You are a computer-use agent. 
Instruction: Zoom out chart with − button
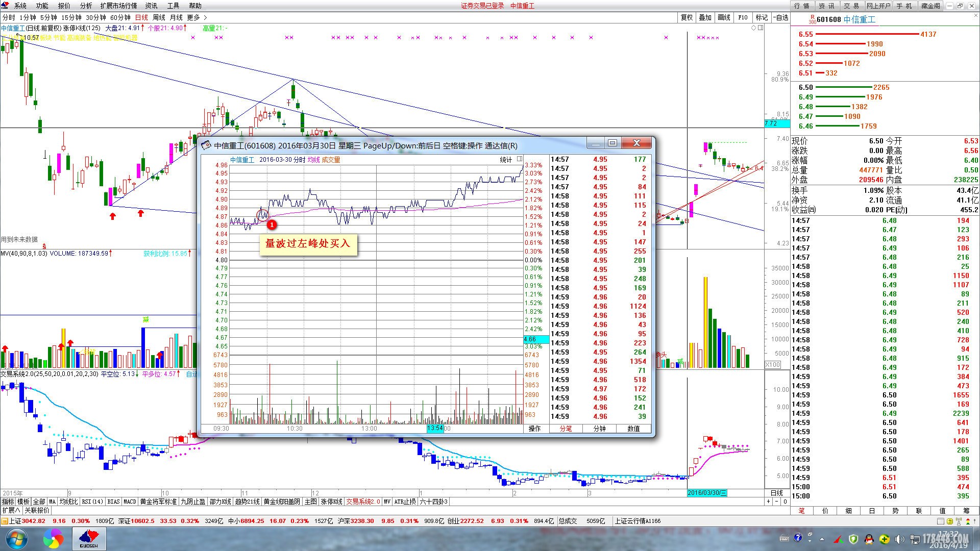(776, 502)
